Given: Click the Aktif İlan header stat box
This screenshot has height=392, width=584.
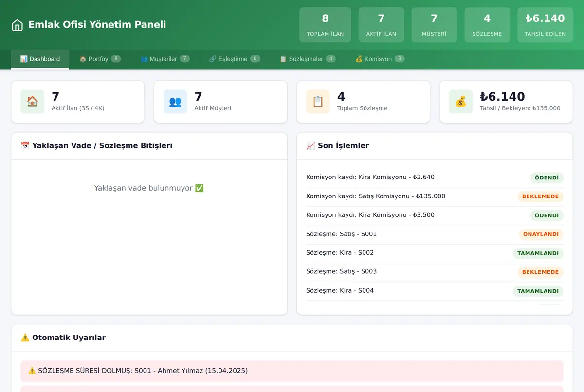Looking at the screenshot, I should 381,25.
